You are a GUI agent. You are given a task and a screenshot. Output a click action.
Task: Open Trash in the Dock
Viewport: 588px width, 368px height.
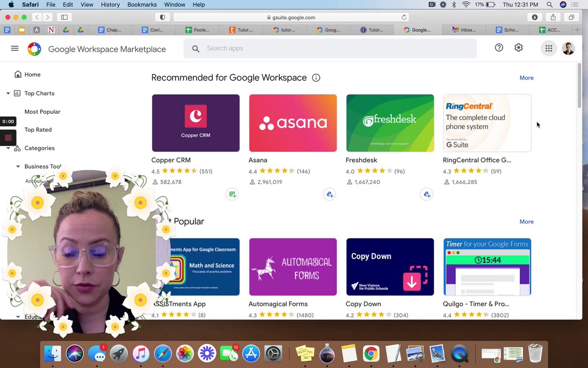[x=535, y=353]
